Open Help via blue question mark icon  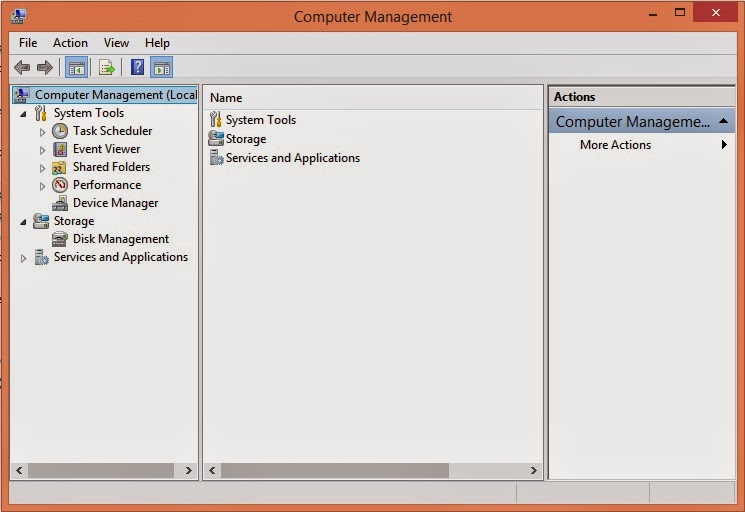click(x=137, y=67)
